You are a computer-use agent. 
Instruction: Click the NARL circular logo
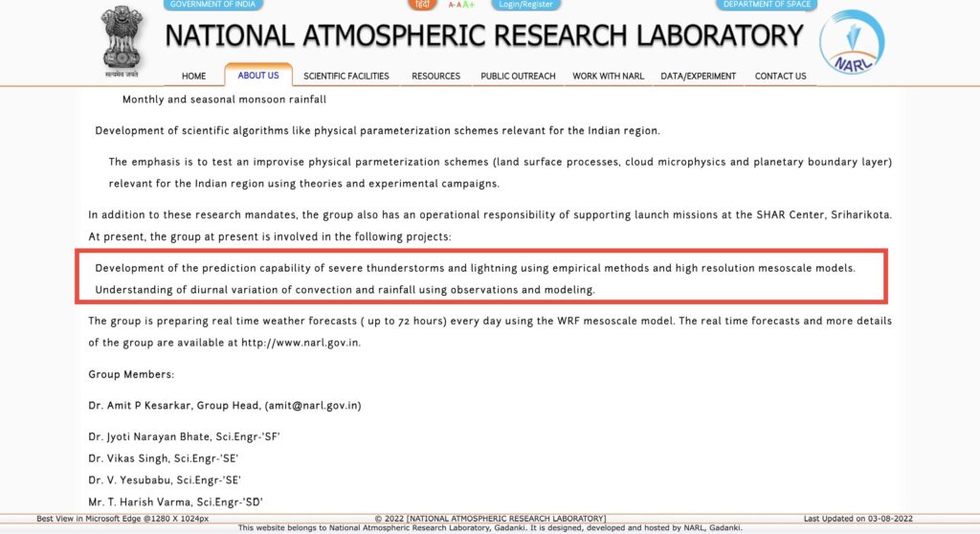click(852, 42)
